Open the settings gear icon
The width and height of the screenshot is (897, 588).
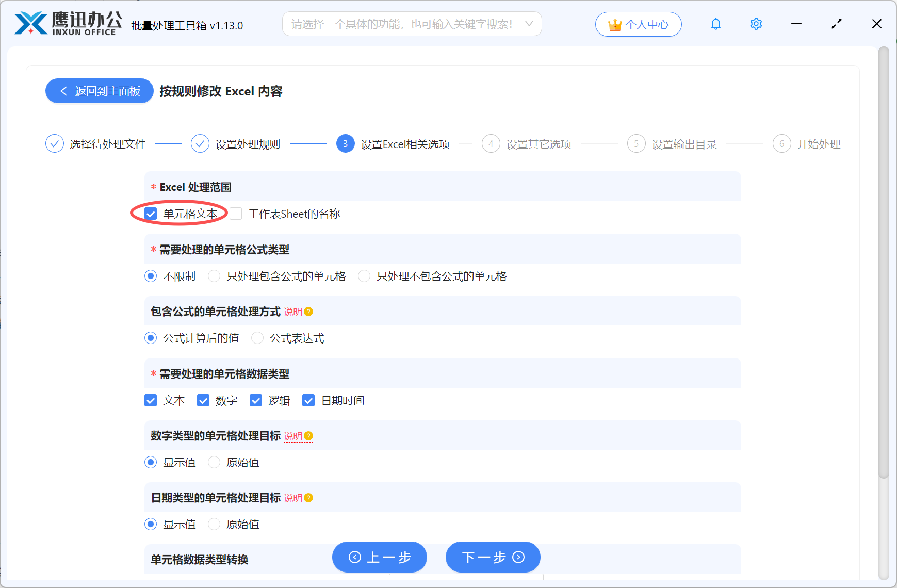pos(756,24)
